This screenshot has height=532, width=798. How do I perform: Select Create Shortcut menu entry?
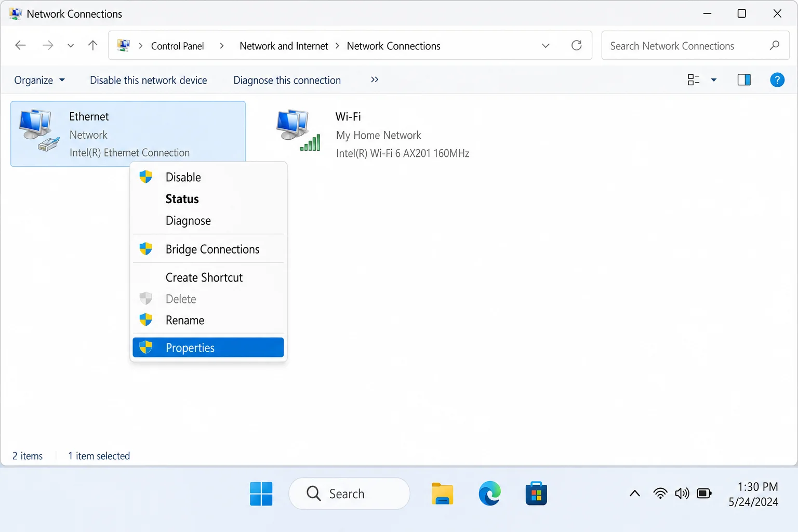(208, 277)
